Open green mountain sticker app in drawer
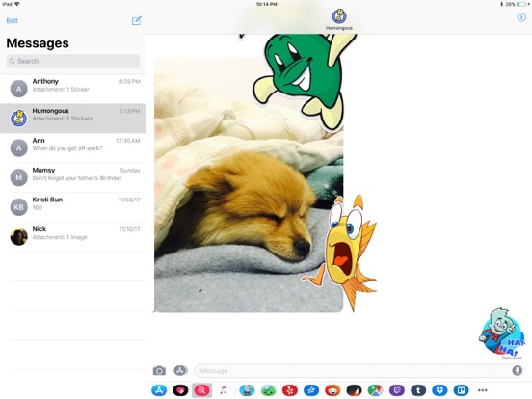This screenshot has height=399, width=532. 268,390
